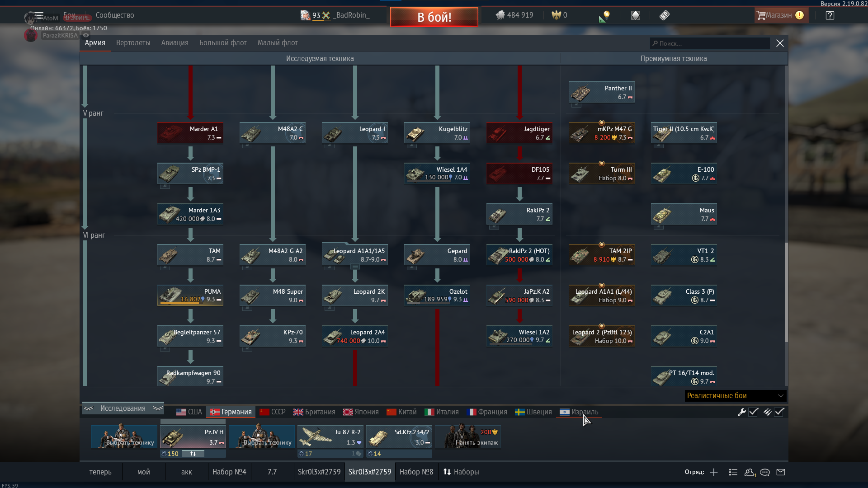
Task: Select the E-100 premium tank icon
Action: 662,174
